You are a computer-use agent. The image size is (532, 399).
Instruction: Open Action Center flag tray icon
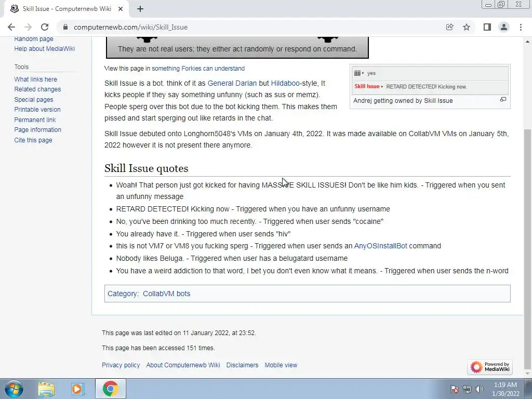[x=454, y=389]
